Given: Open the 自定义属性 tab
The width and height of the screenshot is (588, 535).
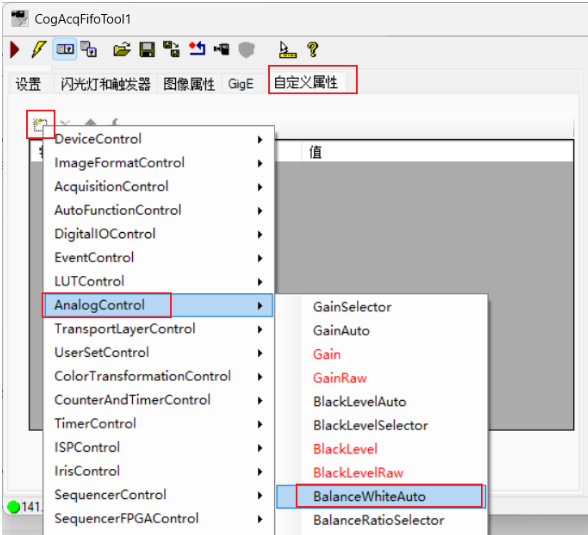Looking at the screenshot, I should (x=306, y=82).
